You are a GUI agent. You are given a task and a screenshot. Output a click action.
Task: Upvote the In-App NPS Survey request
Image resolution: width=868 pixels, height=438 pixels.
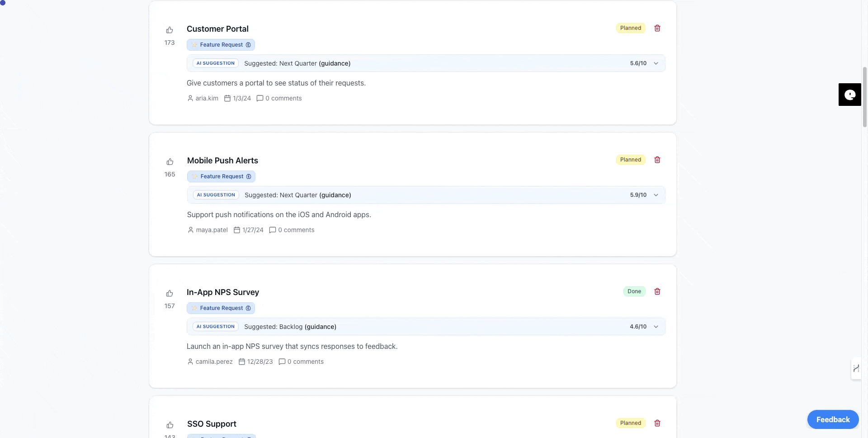pyautogui.click(x=170, y=294)
